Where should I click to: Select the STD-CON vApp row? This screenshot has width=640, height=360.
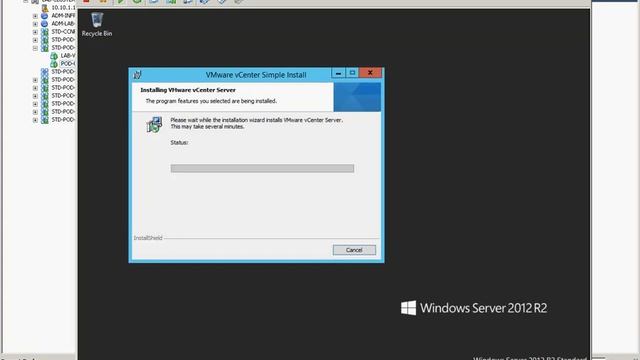coord(63,31)
